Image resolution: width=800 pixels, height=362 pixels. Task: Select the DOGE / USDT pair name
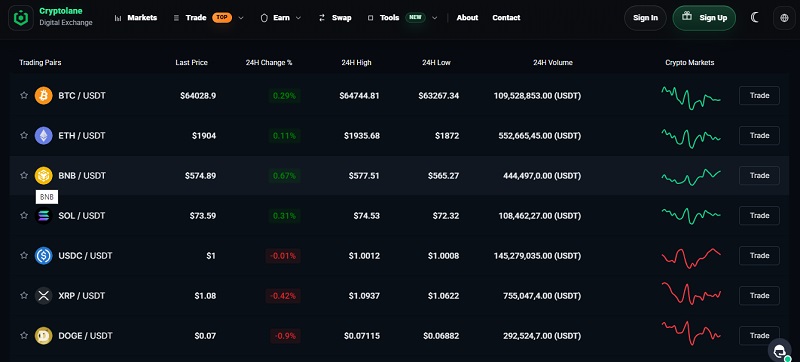coord(85,335)
